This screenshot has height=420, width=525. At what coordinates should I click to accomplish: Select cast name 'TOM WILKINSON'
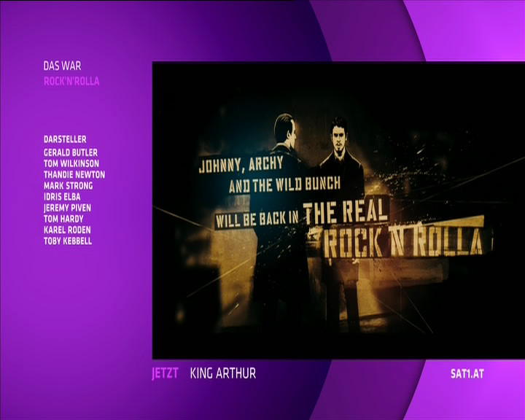click(x=71, y=163)
